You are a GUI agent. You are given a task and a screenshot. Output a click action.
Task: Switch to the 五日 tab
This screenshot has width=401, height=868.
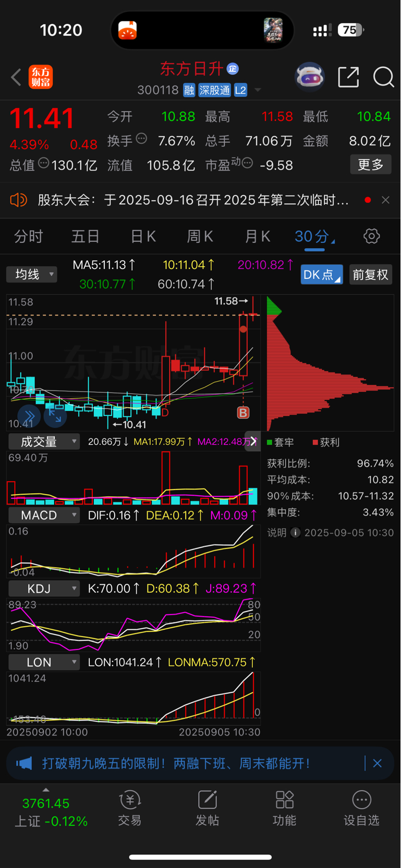tap(86, 237)
